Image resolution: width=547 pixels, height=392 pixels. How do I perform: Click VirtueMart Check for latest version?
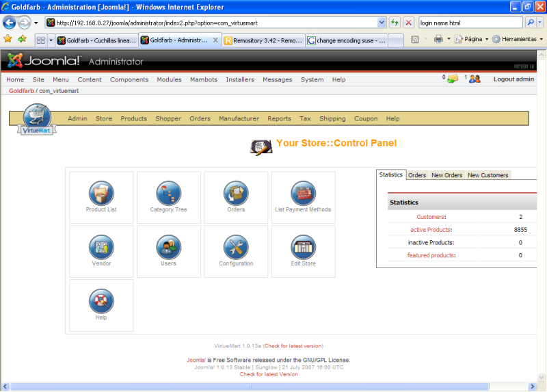point(293,346)
